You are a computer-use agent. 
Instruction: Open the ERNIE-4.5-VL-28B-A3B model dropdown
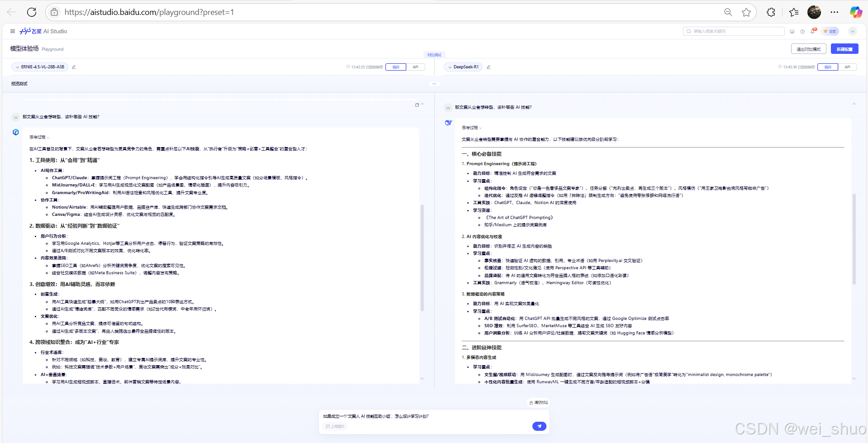click(40, 67)
